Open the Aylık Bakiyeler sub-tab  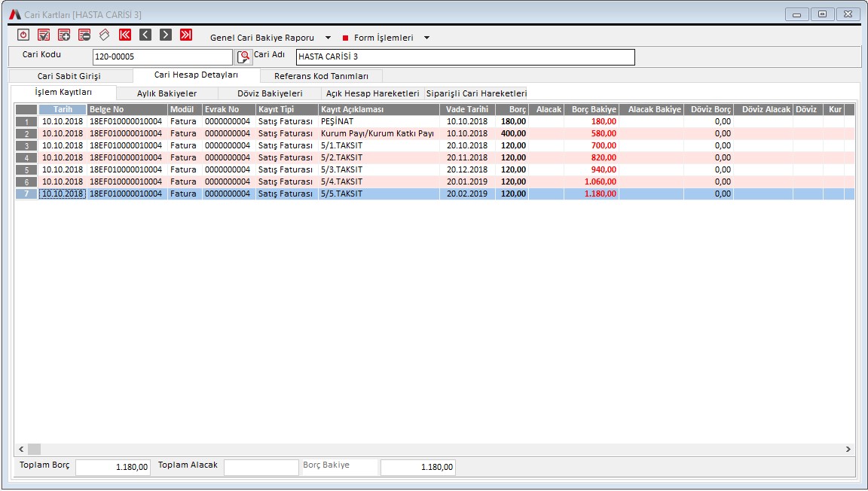click(167, 93)
